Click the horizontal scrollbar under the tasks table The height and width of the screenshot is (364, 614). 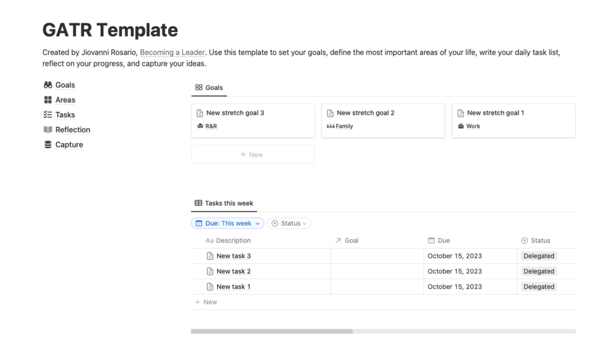coord(272,332)
